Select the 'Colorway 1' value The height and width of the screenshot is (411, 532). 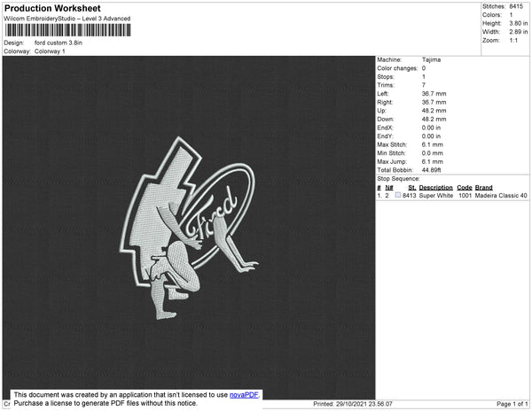50,51
